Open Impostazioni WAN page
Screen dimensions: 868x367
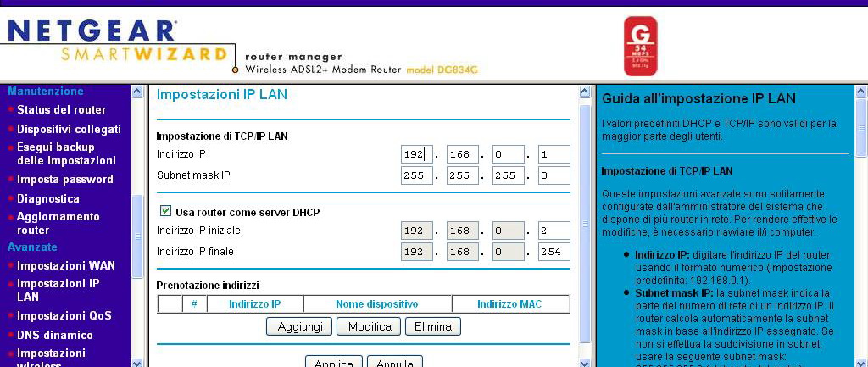(x=66, y=265)
